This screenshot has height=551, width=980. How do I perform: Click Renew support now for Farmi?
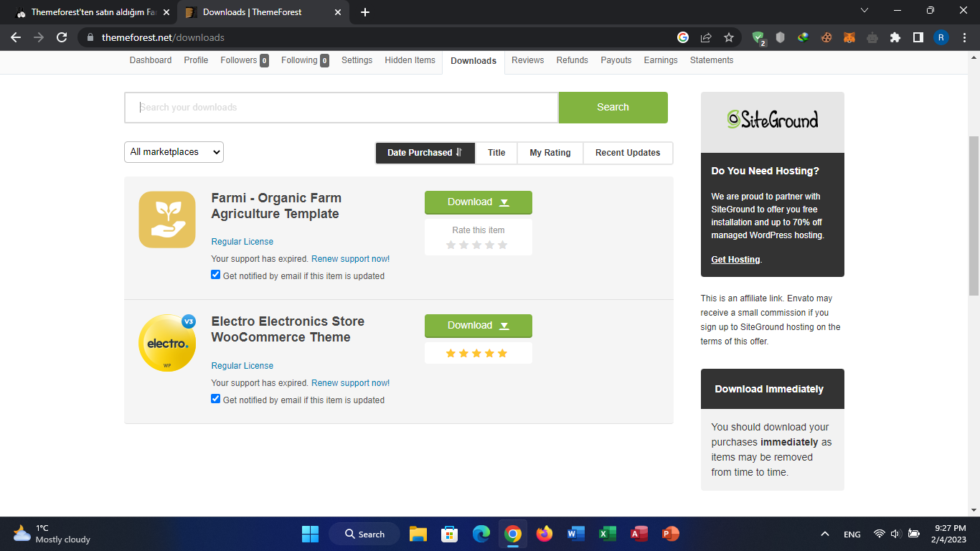(351, 259)
